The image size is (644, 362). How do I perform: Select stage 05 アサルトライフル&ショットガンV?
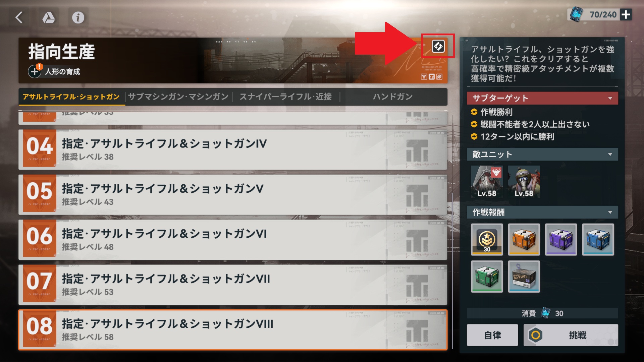click(233, 195)
